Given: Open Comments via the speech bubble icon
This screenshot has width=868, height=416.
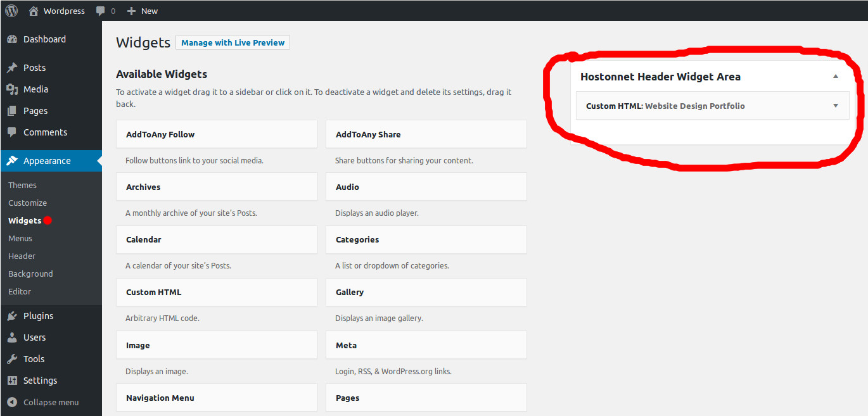Looking at the screenshot, I should click(13, 132).
